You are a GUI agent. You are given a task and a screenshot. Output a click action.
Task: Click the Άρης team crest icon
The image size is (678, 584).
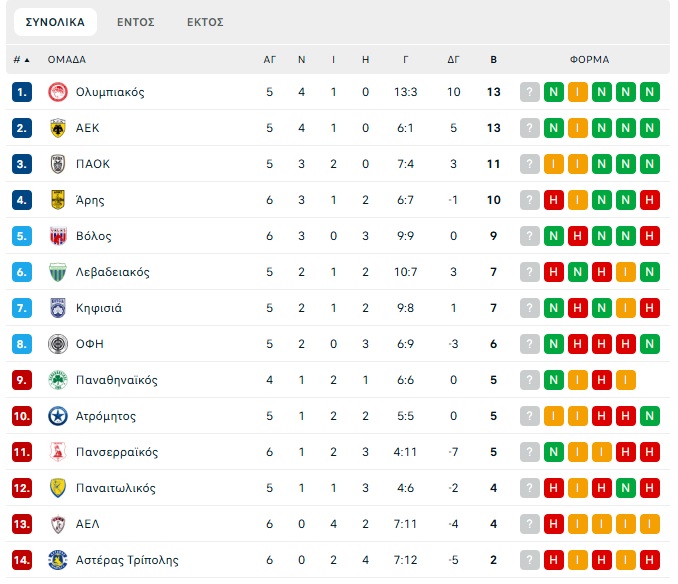pos(57,200)
